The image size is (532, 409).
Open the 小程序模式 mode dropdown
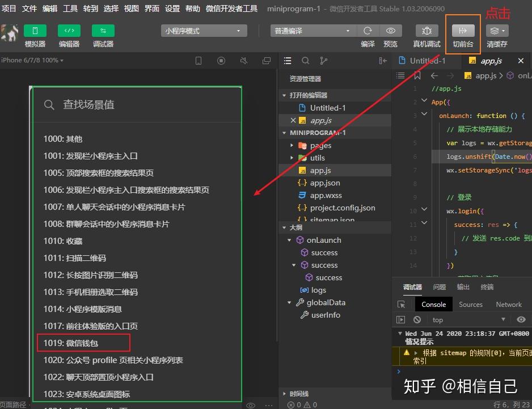coord(204,31)
